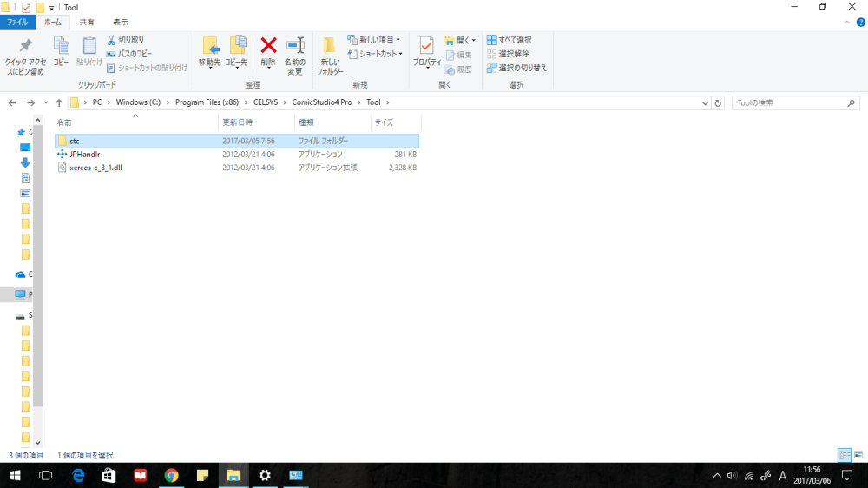Image resolution: width=868 pixels, height=488 pixels.
Task: Click ComicStudio4 Pro breadcrumb
Action: point(322,102)
